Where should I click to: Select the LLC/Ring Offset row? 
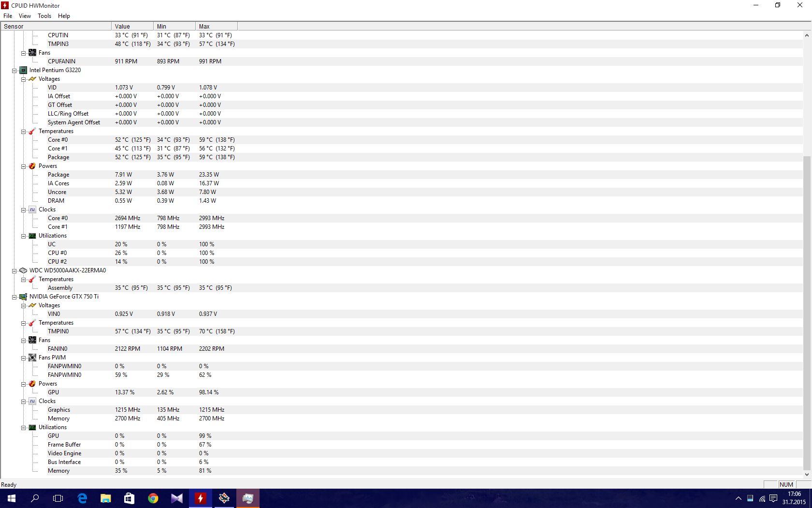(401, 114)
